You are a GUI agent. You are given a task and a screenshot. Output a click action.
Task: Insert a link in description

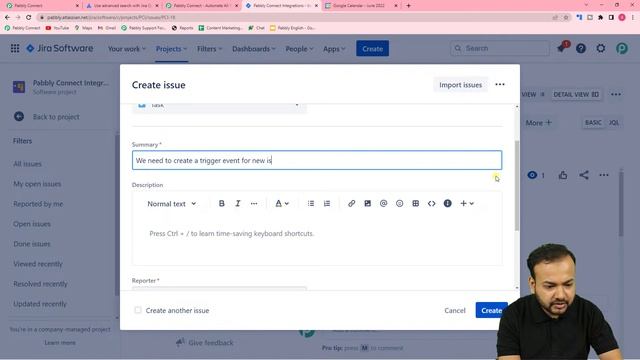point(351,203)
